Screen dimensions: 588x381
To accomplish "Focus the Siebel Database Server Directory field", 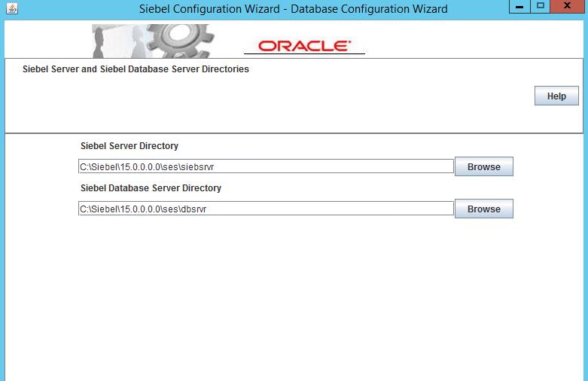I will [266, 209].
